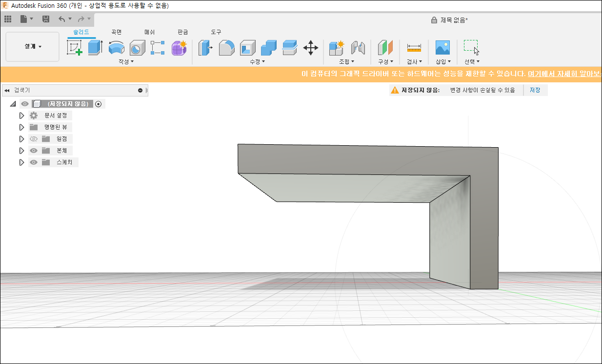Viewport: 602px width, 364px height.
Task: Open the 구성 dropdown menu
Action: [x=385, y=62]
